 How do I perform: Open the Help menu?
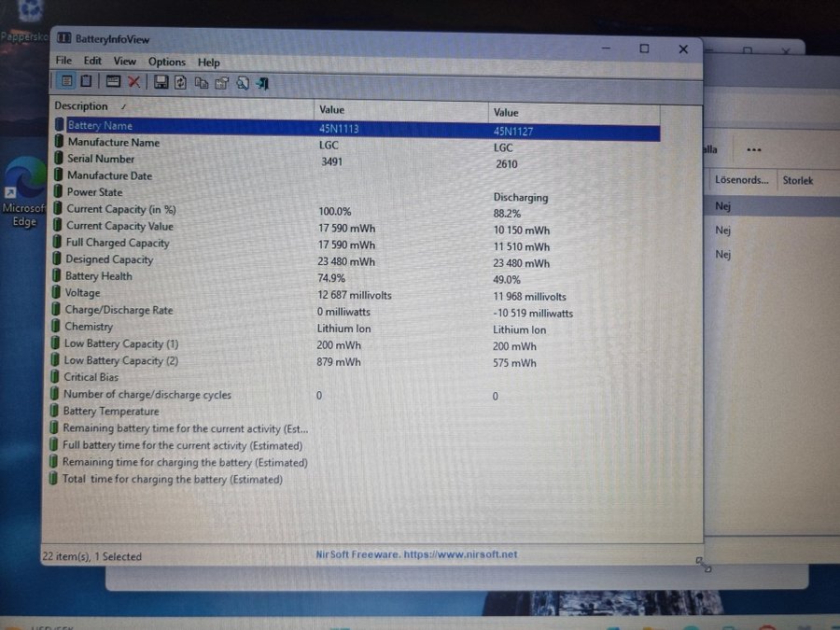click(208, 63)
